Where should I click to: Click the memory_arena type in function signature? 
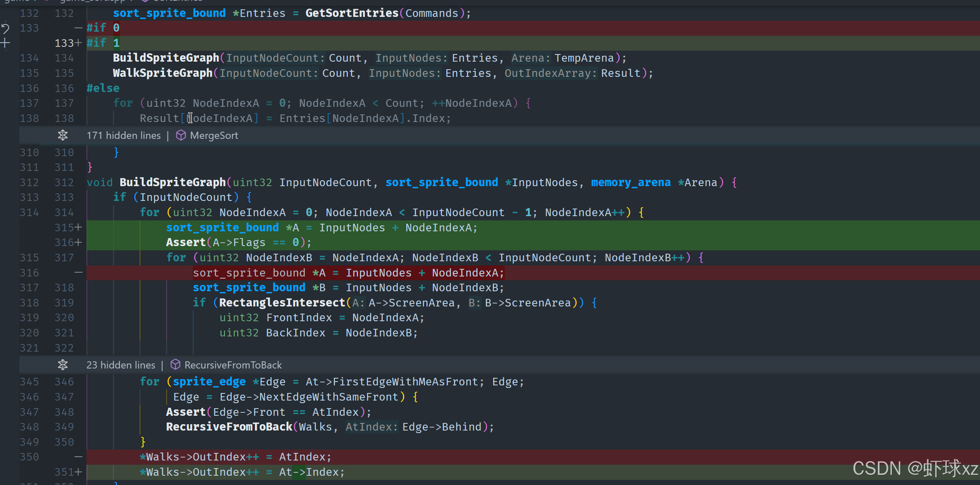[x=631, y=182]
